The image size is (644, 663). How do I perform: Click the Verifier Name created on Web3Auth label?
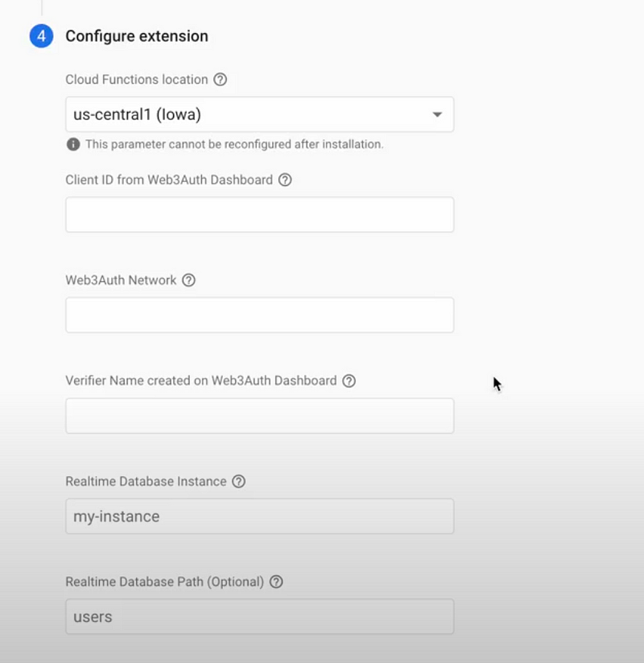tap(201, 380)
